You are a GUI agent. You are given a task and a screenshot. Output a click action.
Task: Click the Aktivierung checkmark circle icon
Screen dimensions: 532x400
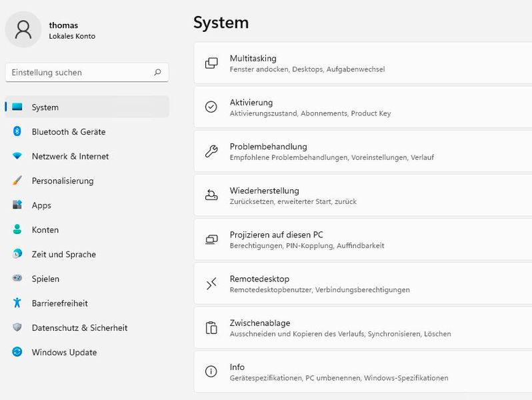click(x=211, y=107)
